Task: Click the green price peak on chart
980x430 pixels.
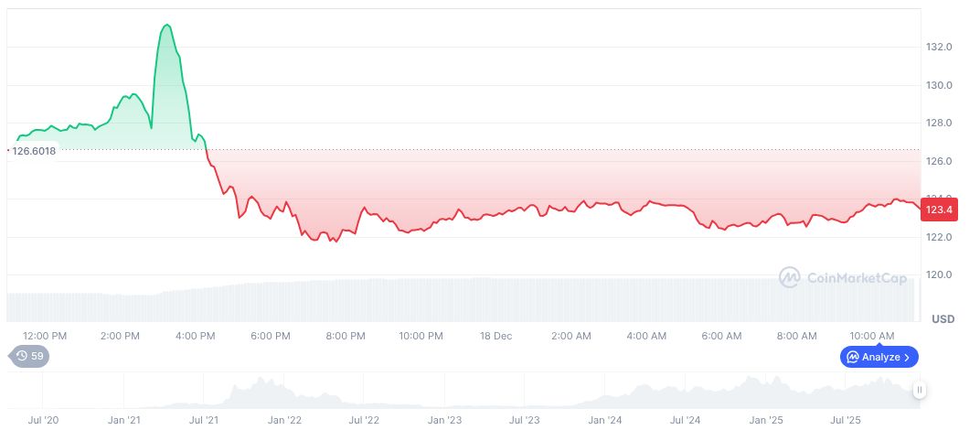Action: click(x=166, y=25)
